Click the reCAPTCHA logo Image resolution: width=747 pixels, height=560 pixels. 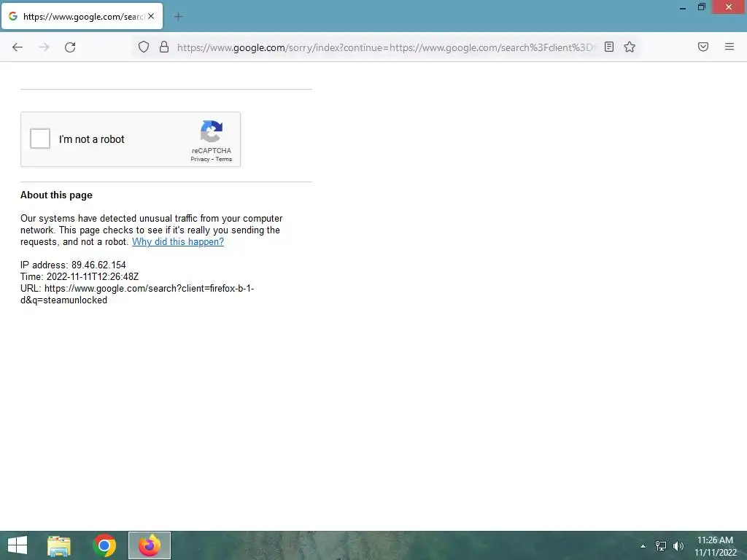tap(212, 131)
